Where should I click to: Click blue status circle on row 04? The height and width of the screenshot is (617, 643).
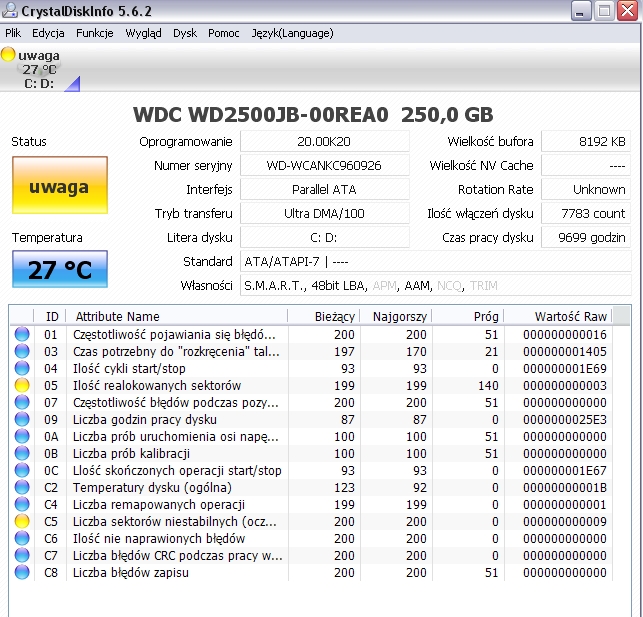(22, 369)
